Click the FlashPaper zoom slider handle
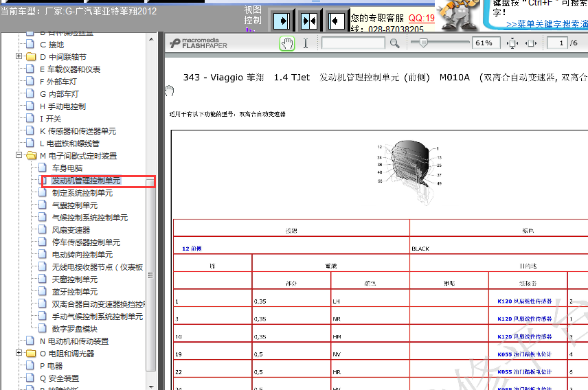 tap(423, 43)
